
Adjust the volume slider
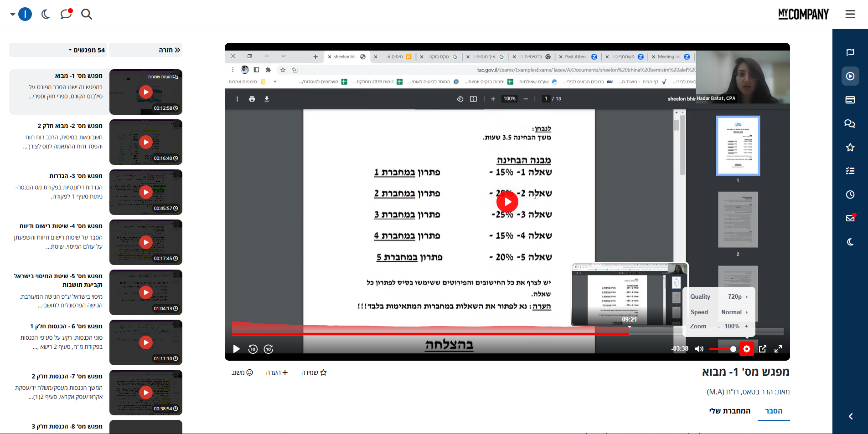tap(723, 349)
